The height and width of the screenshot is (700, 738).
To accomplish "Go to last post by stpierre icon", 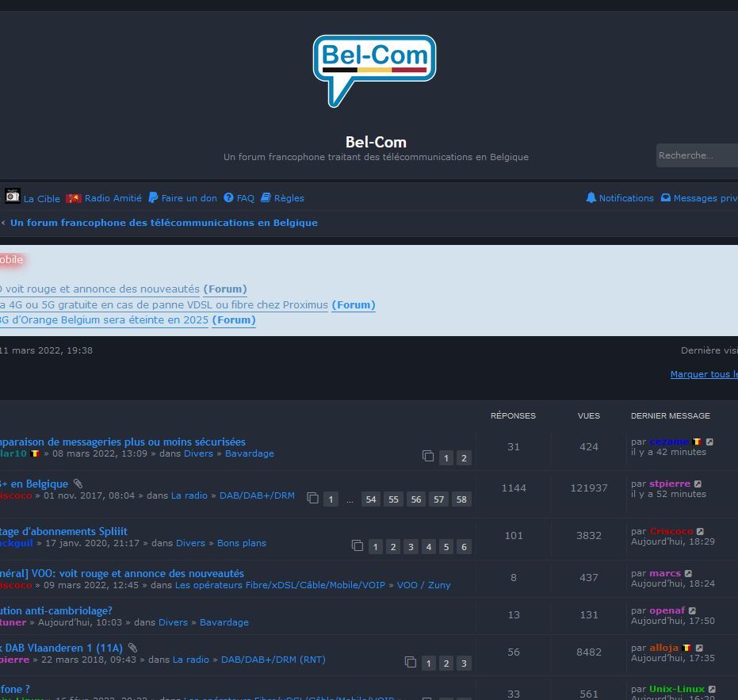I will coord(698,484).
